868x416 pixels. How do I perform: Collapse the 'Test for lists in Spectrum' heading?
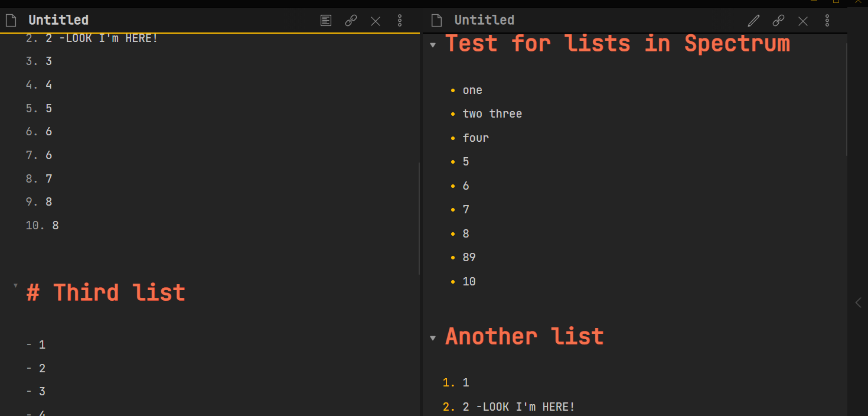[x=433, y=45]
